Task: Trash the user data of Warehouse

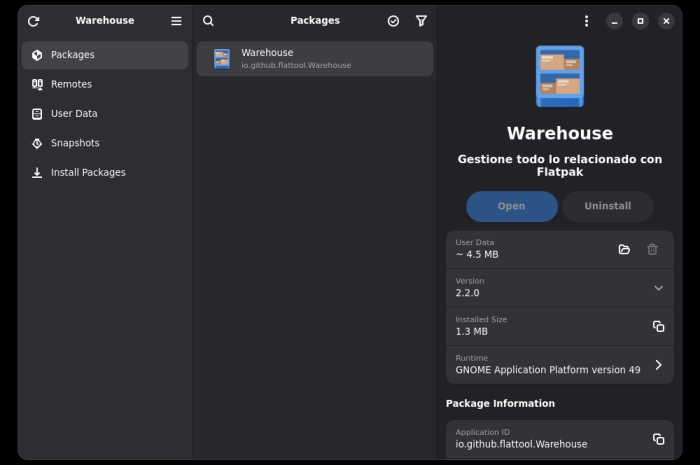Action: click(x=652, y=249)
